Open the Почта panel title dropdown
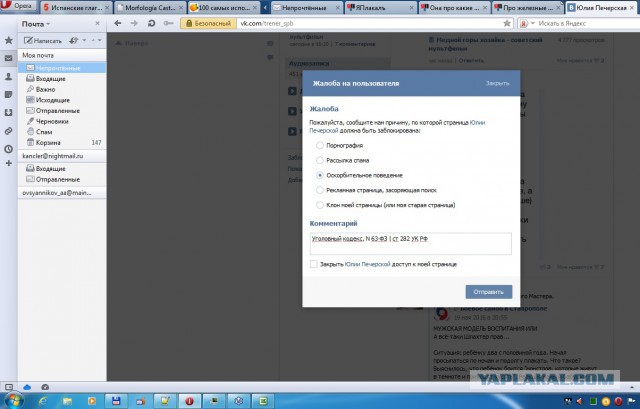Viewport: 640px width, 409px height. (x=36, y=24)
